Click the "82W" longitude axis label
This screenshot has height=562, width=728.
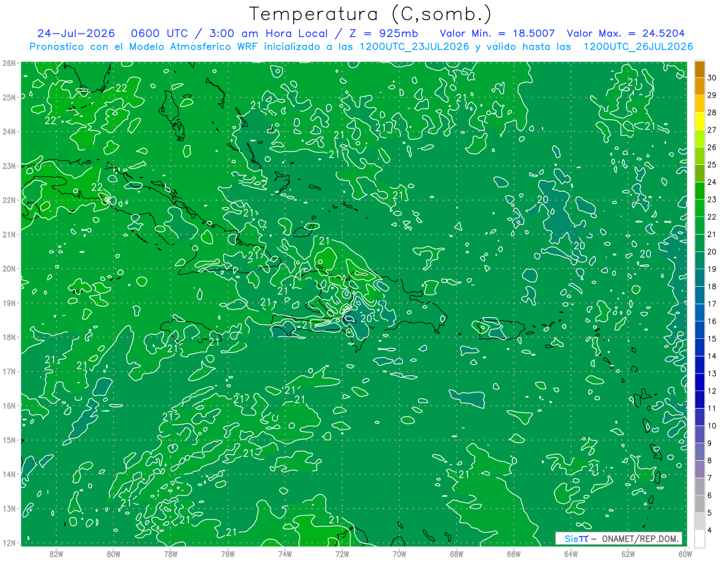click(x=56, y=554)
